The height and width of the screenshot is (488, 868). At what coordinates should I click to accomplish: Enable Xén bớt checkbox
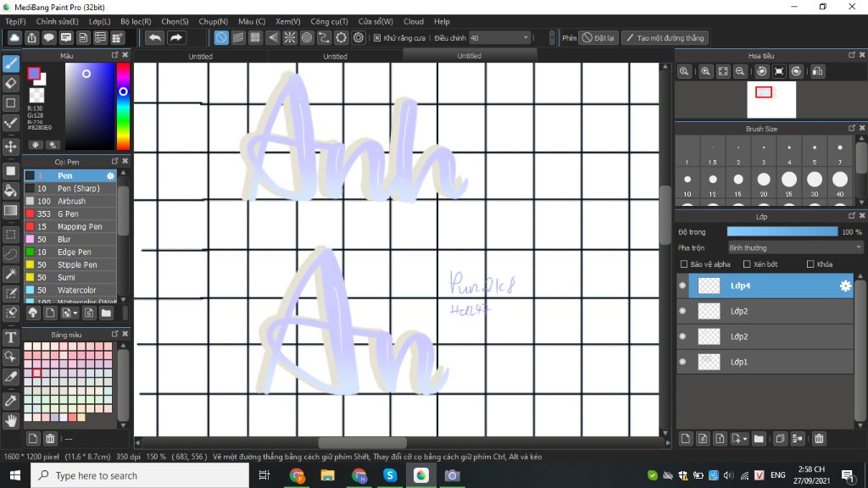(x=747, y=264)
